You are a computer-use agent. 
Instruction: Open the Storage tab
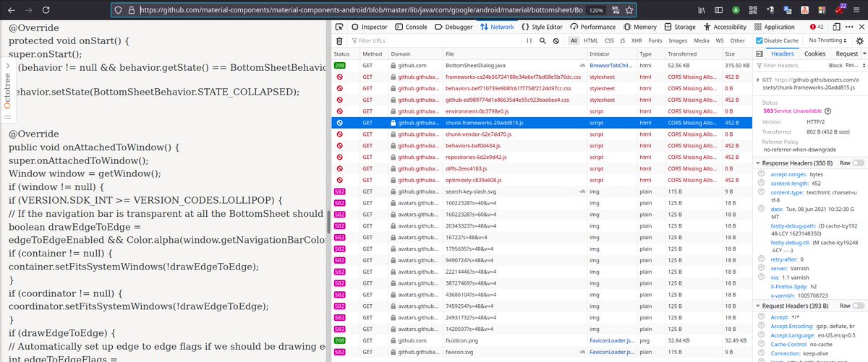[x=679, y=27]
